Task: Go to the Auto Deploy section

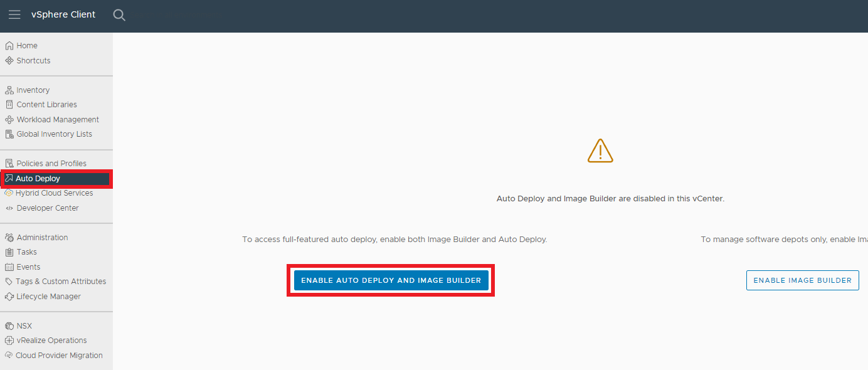Action: 39,178
